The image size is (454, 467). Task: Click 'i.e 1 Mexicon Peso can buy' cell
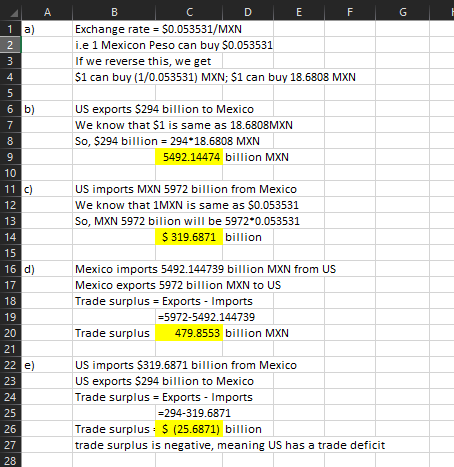tap(174, 45)
